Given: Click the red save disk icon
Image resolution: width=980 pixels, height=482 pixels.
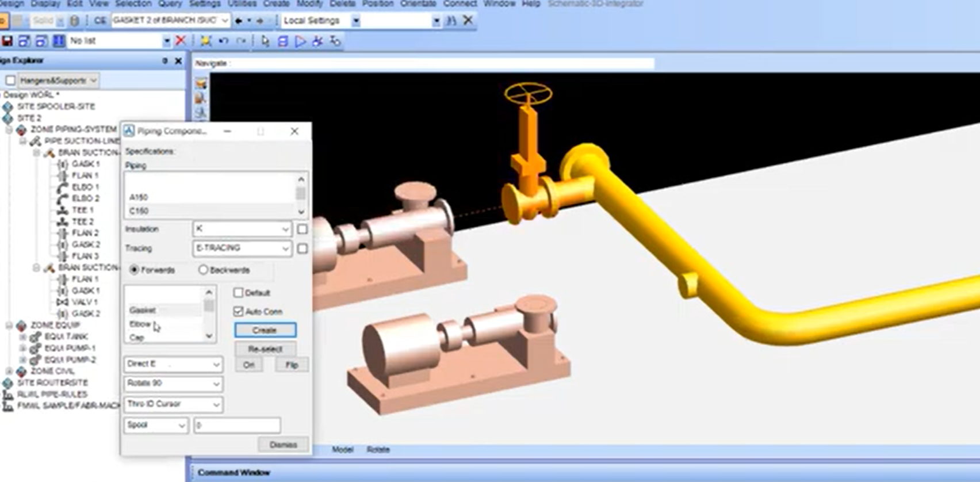Looking at the screenshot, I should 7,41.
